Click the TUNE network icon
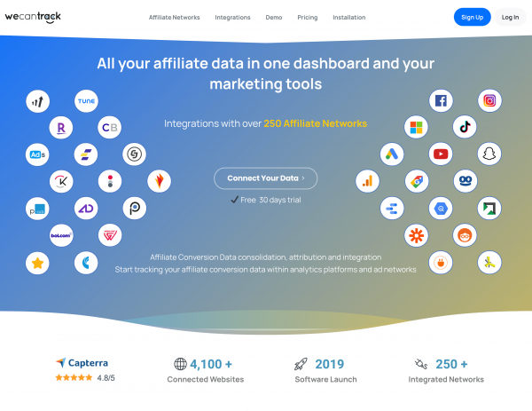 (86, 101)
